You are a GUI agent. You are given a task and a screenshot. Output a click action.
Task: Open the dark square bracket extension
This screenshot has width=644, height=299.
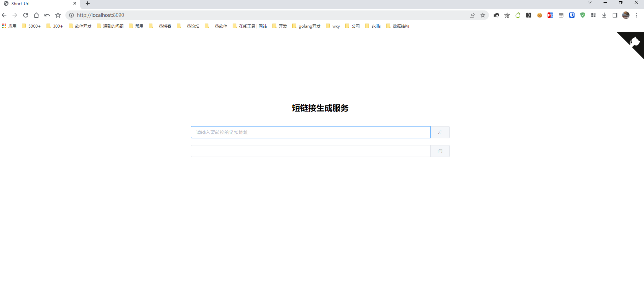[529, 15]
